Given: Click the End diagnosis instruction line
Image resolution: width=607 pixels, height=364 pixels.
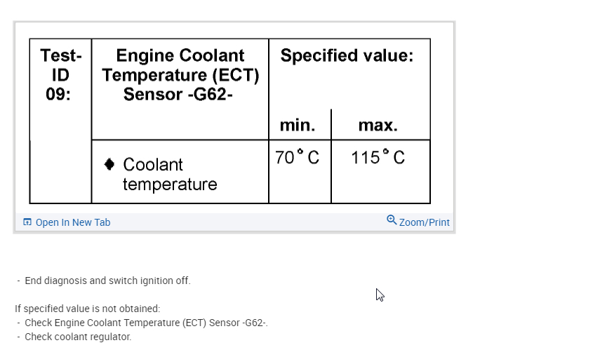Looking at the screenshot, I should coord(107,281).
